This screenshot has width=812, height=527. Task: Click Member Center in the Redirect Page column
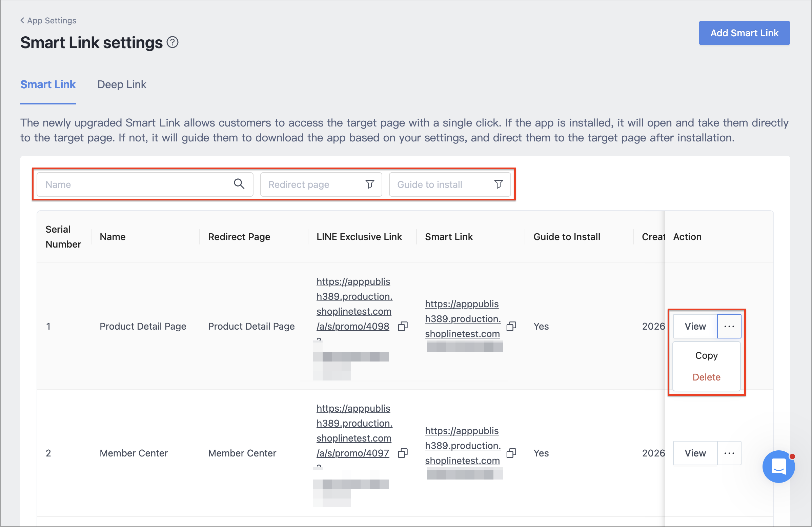pos(242,453)
